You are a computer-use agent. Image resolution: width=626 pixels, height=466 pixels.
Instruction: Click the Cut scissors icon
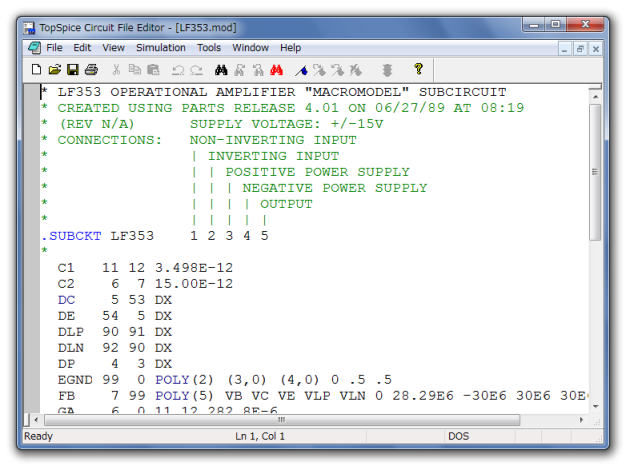point(116,70)
